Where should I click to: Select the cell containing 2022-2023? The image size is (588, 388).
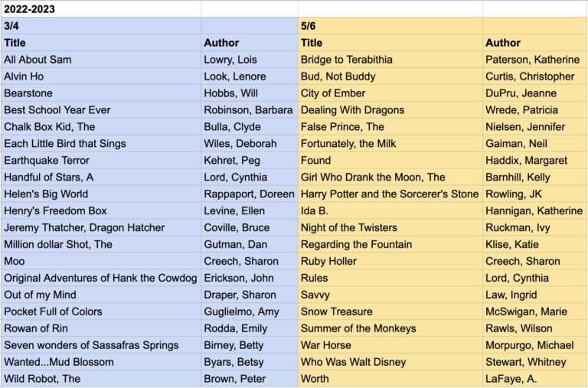101,9
